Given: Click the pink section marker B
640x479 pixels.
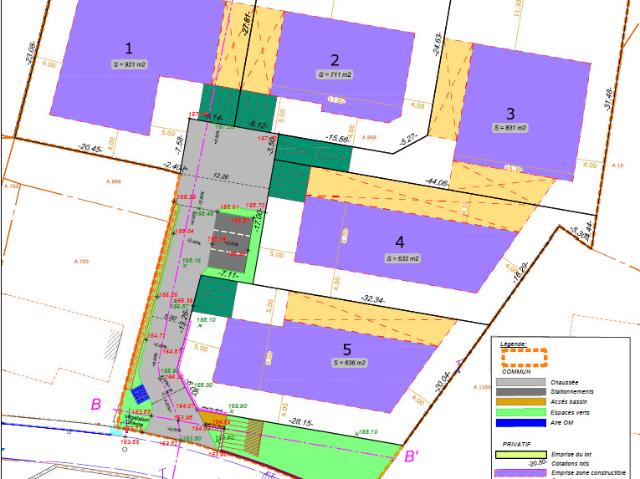Looking at the screenshot, I should pos(96,404).
